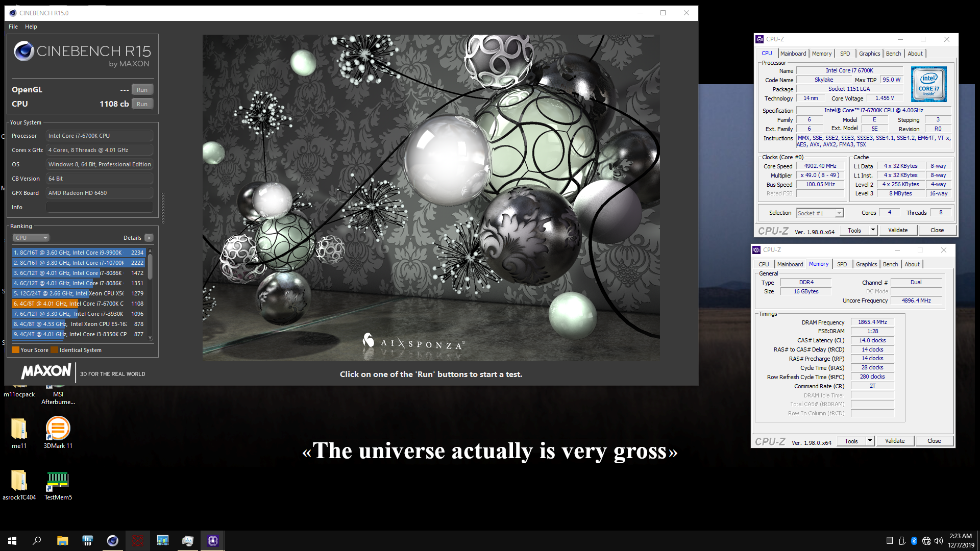The width and height of the screenshot is (980, 551).
Task: Open the Cinebench File menu
Action: 13,27
